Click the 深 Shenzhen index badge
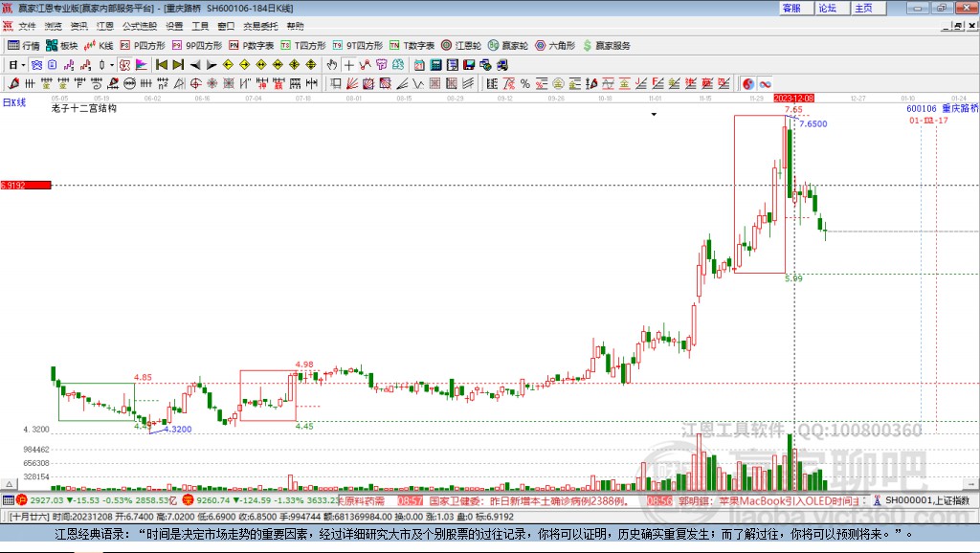The width and height of the screenshot is (980, 553). coord(189,500)
